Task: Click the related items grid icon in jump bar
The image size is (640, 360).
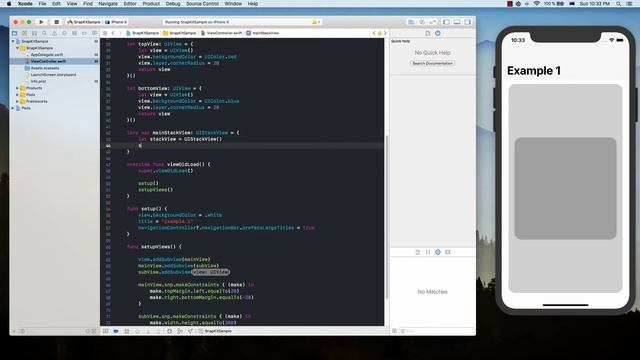Action: [x=105, y=33]
